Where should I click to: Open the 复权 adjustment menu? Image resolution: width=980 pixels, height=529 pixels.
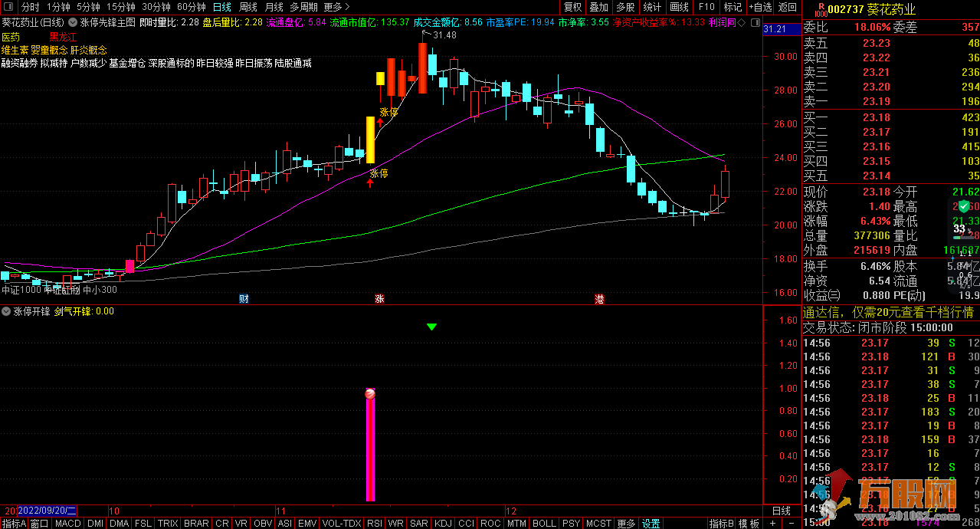click(572, 7)
